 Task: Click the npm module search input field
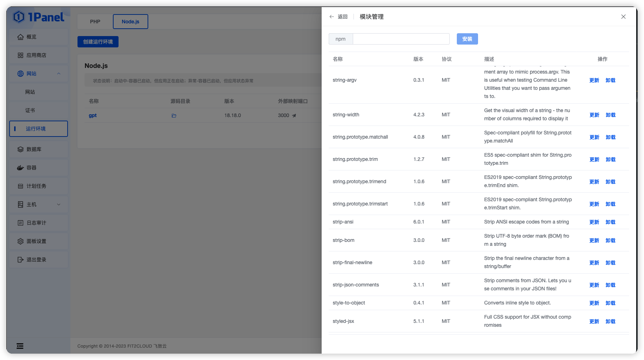(401, 39)
